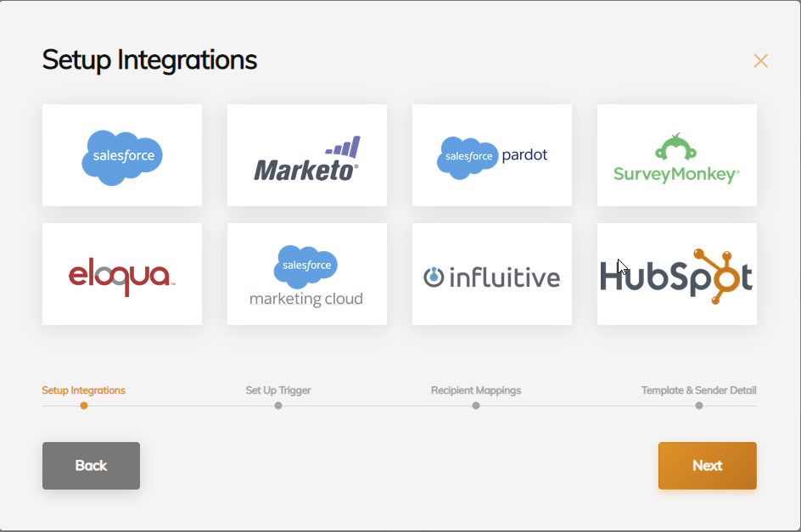Pick the Influitive integration tile
Viewport: 801px width, 532px height.
click(x=492, y=274)
